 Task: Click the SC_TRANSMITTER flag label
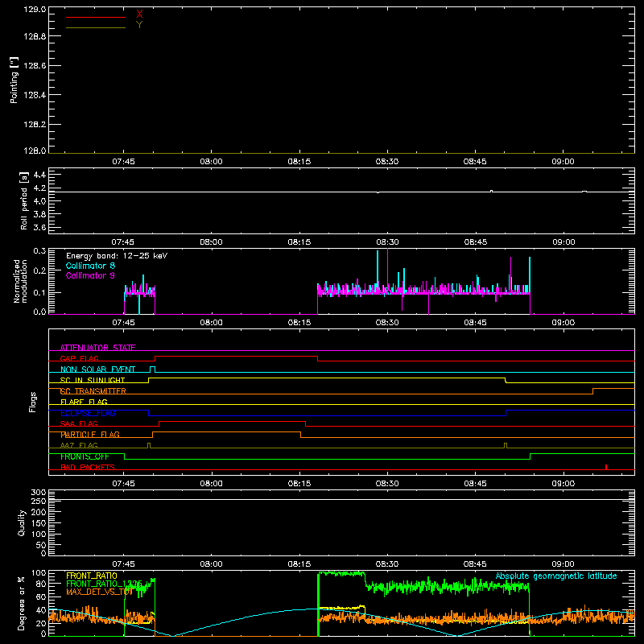pyautogui.click(x=93, y=391)
